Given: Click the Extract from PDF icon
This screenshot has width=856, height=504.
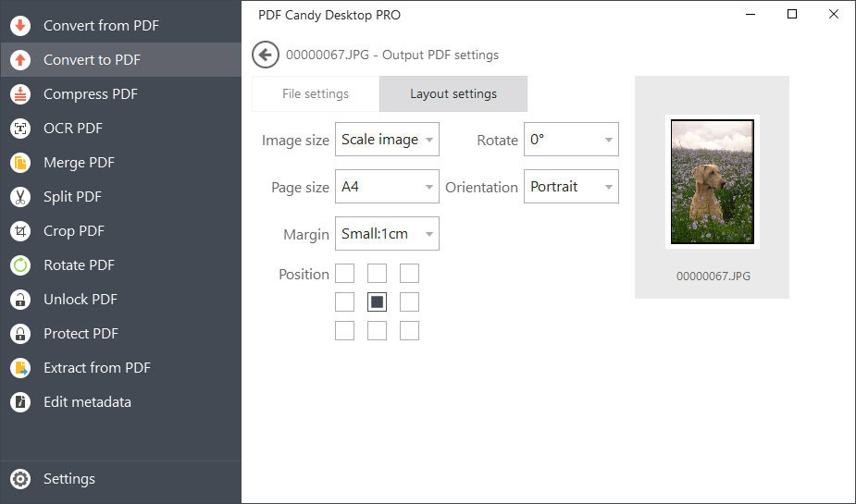Looking at the screenshot, I should [20, 368].
